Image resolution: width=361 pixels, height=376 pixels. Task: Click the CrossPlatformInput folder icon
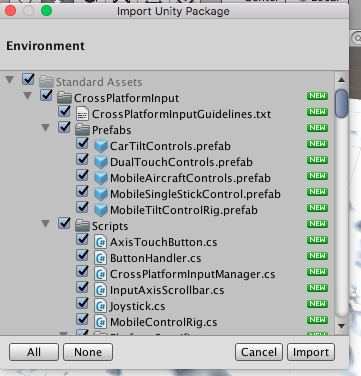click(64, 98)
